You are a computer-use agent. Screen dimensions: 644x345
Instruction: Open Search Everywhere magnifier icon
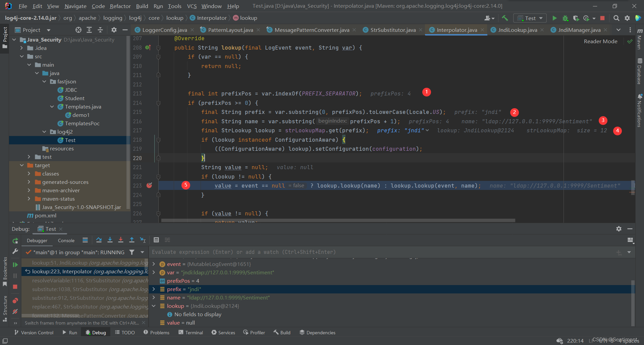[x=616, y=18]
